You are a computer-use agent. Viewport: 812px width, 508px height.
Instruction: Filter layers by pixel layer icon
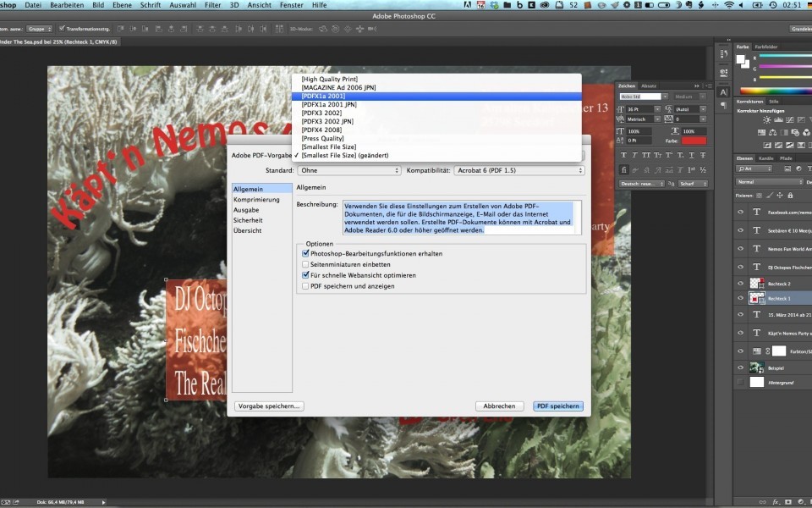[787, 168]
